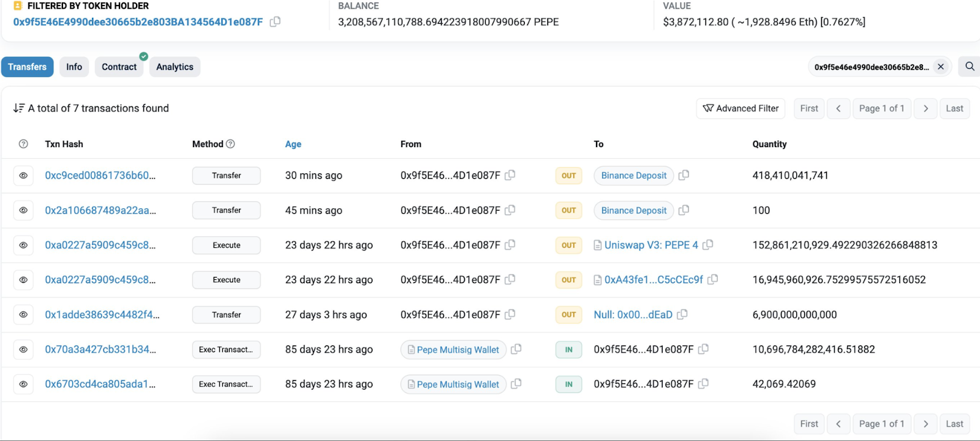The width and height of the screenshot is (980, 441).
Task: Click the sort icon beside total transactions
Action: click(19, 108)
